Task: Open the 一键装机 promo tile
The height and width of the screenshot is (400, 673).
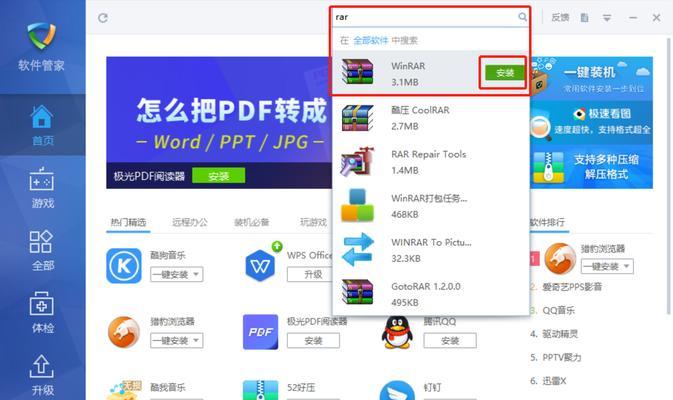Action: (592, 79)
